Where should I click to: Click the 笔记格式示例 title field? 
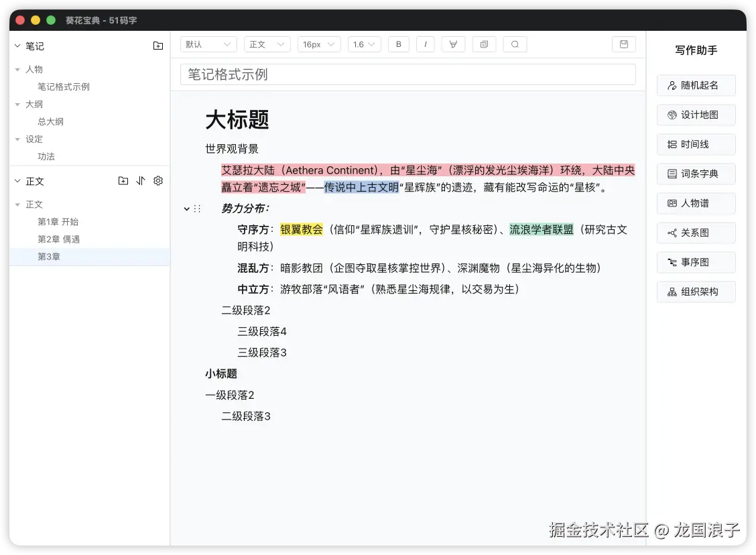point(409,74)
